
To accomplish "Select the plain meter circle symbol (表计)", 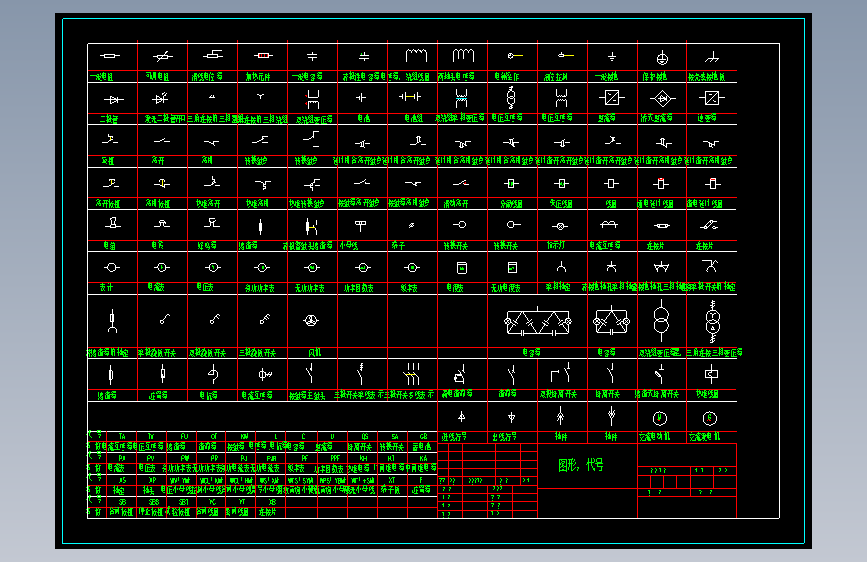I will pos(112,268).
